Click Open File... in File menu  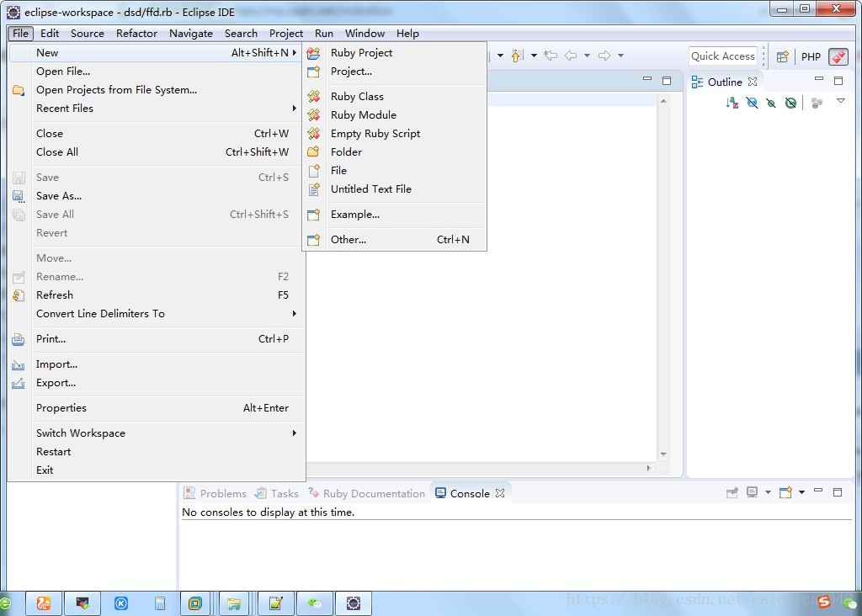(157, 72)
